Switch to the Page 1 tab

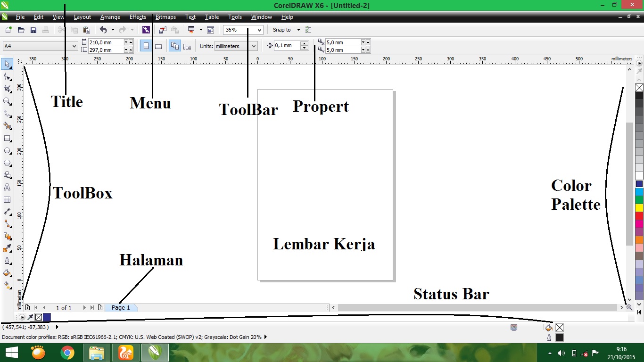click(121, 308)
